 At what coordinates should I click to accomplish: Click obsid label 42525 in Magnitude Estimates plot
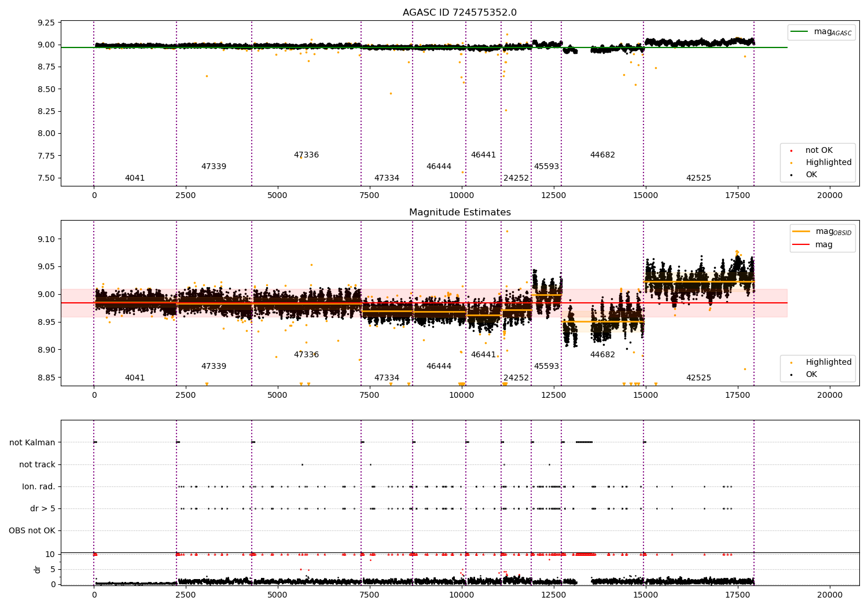(x=698, y=378)
